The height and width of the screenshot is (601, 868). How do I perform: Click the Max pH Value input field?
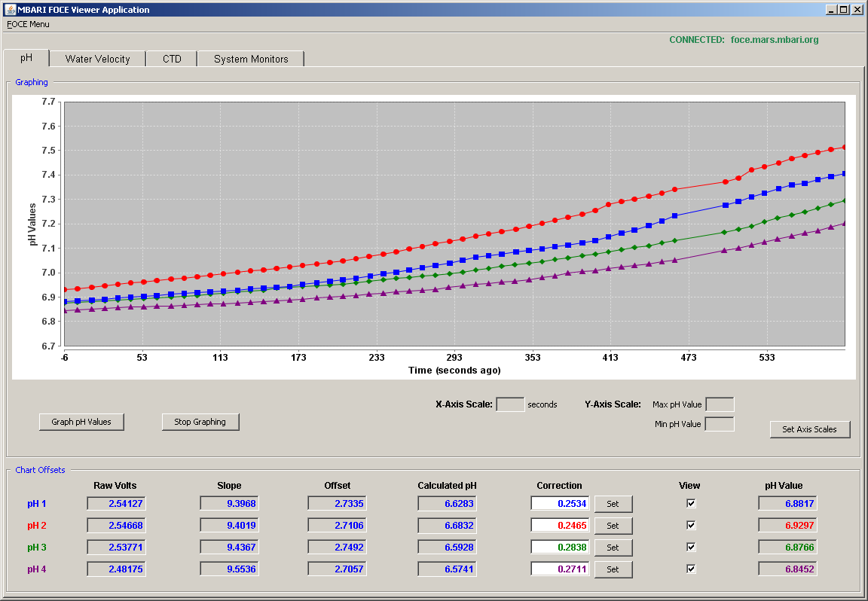[720, 404]
